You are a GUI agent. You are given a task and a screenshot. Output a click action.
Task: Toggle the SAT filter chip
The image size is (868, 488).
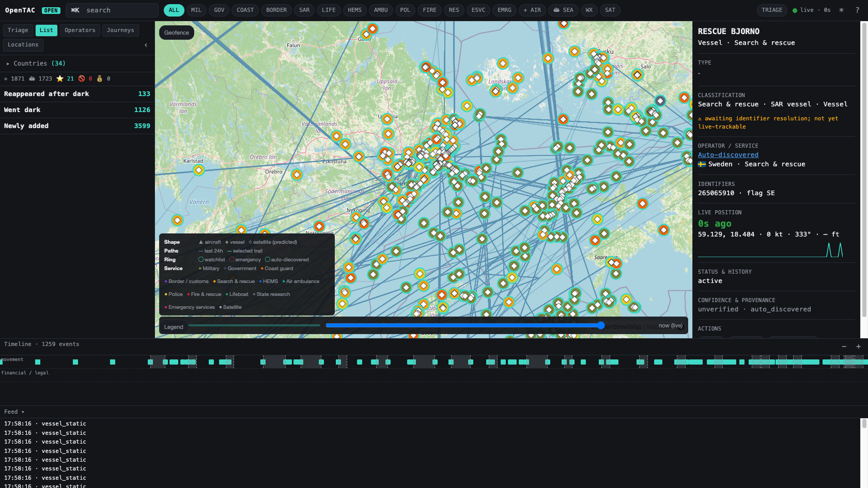610,10
